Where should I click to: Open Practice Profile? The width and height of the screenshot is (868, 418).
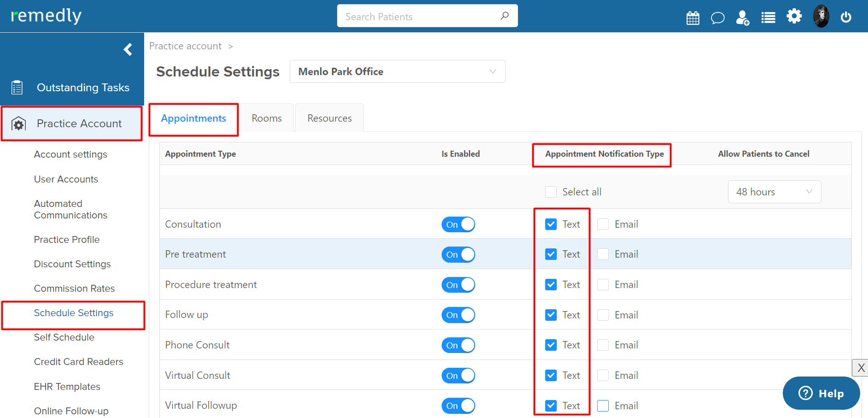[67, 240]
